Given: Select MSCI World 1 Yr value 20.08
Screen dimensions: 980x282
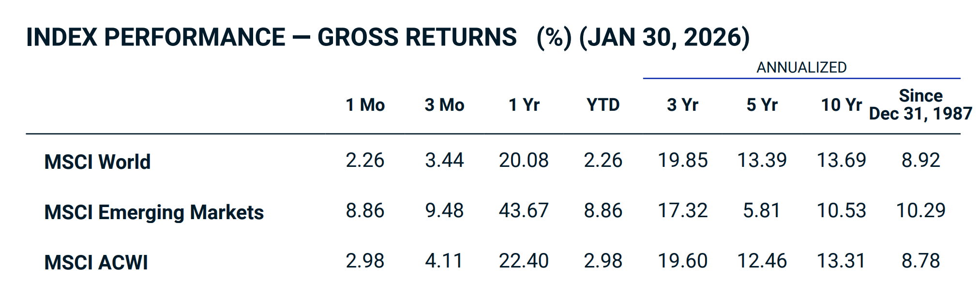Looking at the screenshot, I should [x=524, y=160].
